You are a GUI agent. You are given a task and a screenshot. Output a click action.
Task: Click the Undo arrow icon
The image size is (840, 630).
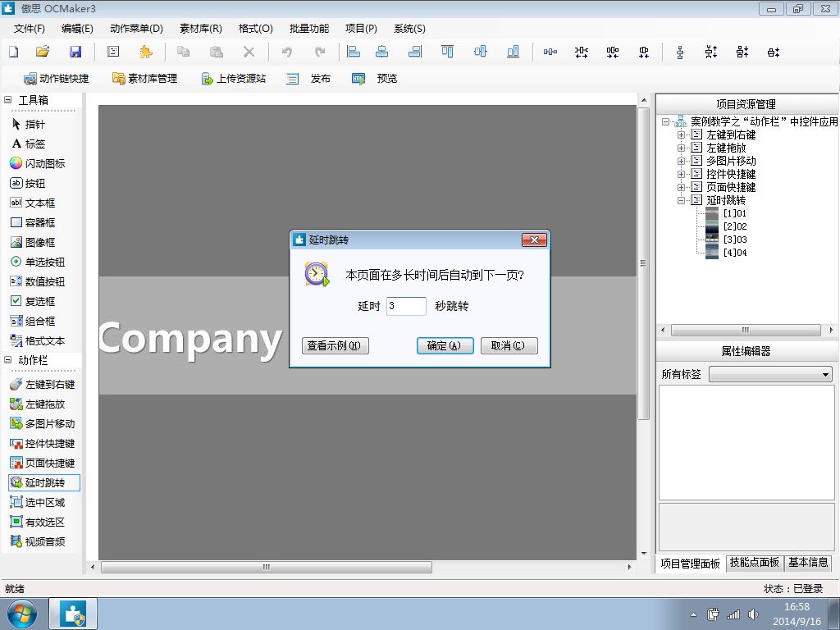pyautogui.click(x=286, y=52)
